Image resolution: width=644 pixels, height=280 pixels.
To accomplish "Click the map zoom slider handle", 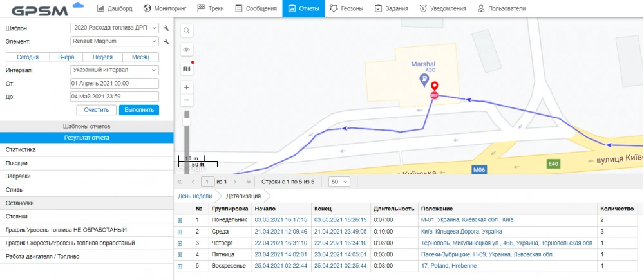I will click(x=186, y=121).
